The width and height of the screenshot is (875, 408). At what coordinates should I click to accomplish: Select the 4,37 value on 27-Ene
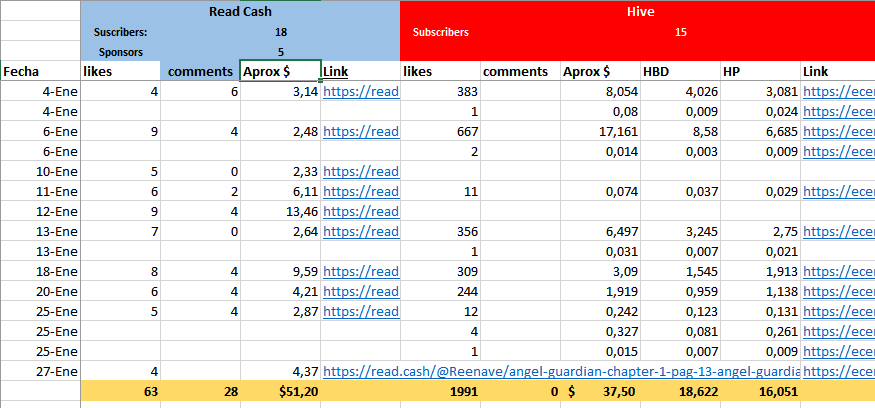coord(281,371)
